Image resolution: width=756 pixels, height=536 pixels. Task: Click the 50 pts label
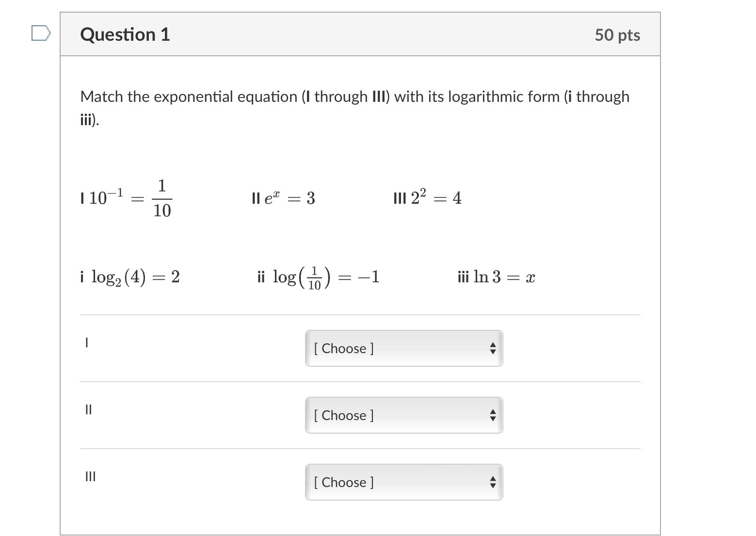coord(618,34)
